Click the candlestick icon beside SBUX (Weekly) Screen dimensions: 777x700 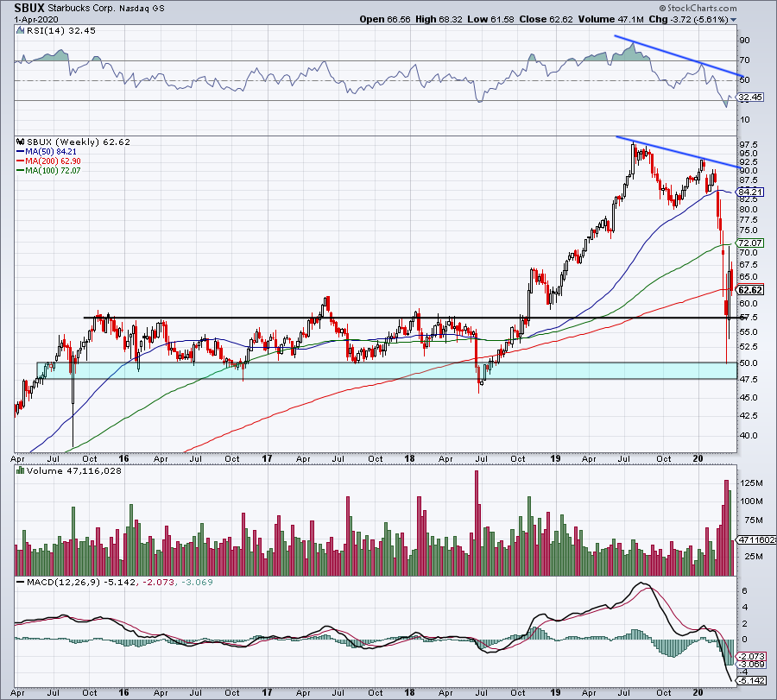21,142
